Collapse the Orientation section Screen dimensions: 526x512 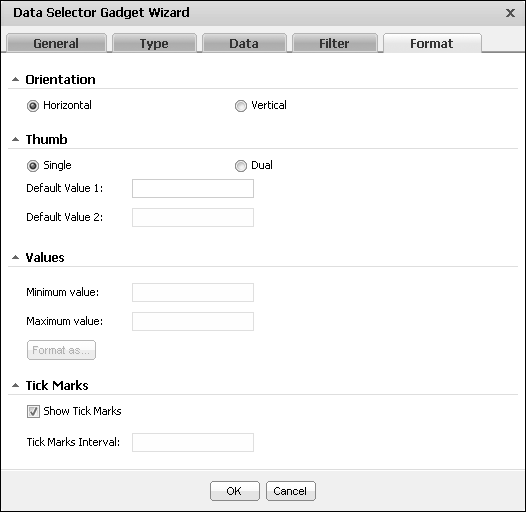pos(15,80)
